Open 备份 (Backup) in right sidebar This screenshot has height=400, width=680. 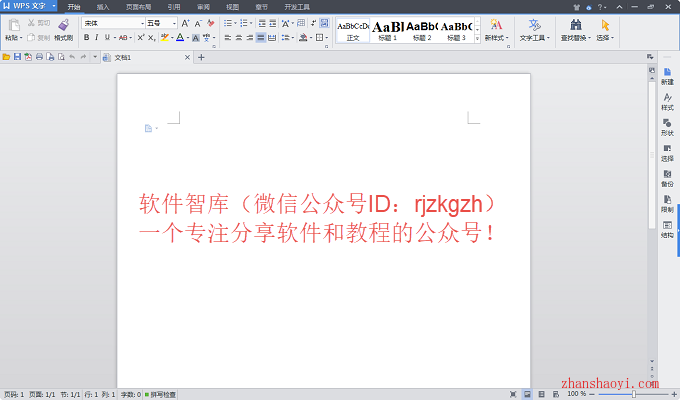tap(667, 179)
